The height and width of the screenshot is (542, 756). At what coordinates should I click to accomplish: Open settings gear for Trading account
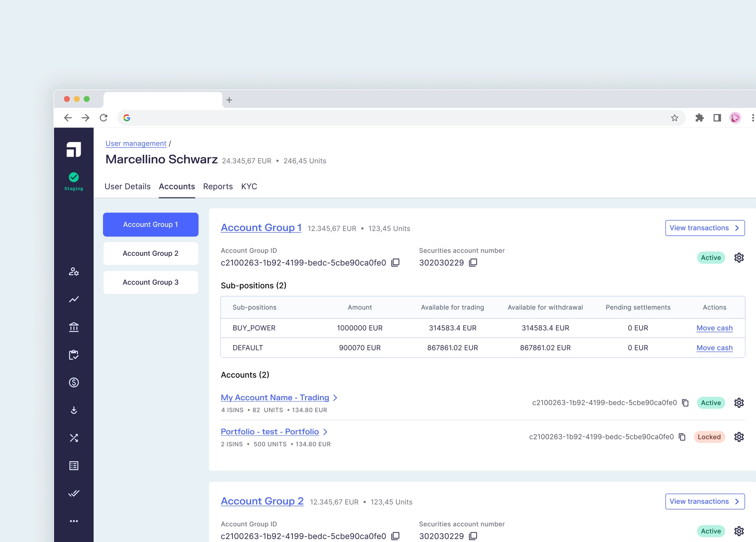(739, 403)
